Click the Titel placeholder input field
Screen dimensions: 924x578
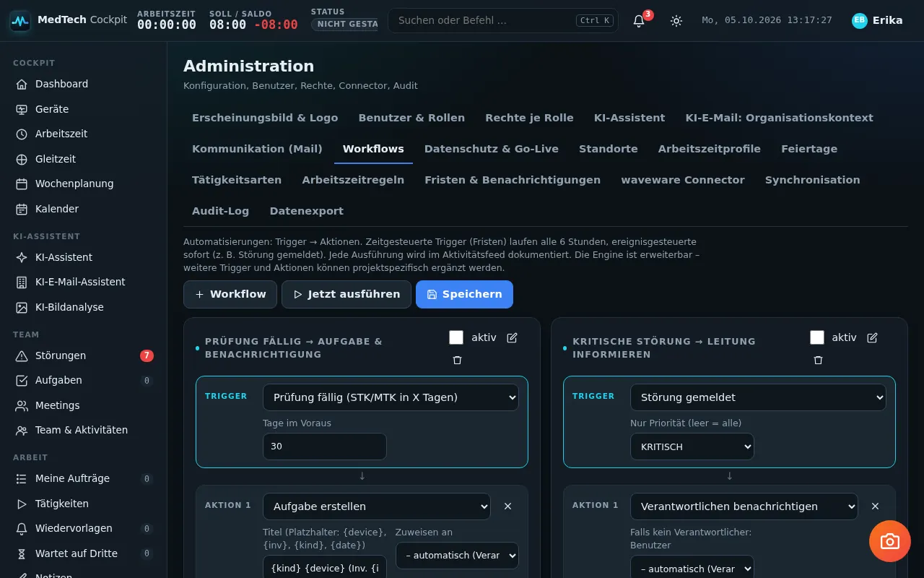[x=325, y=567]
